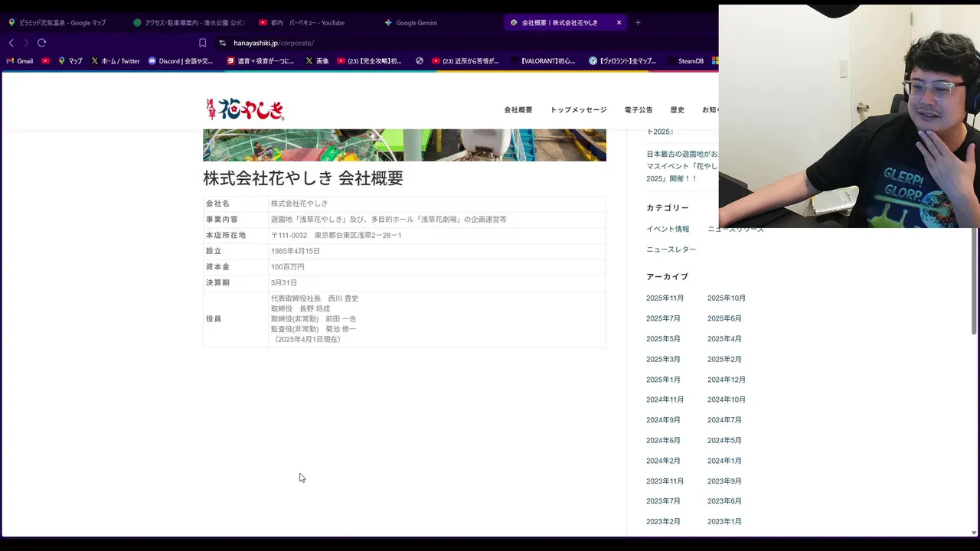Open the 2024年5月 archive link
The image size is (980, 551).
(724, 441)
